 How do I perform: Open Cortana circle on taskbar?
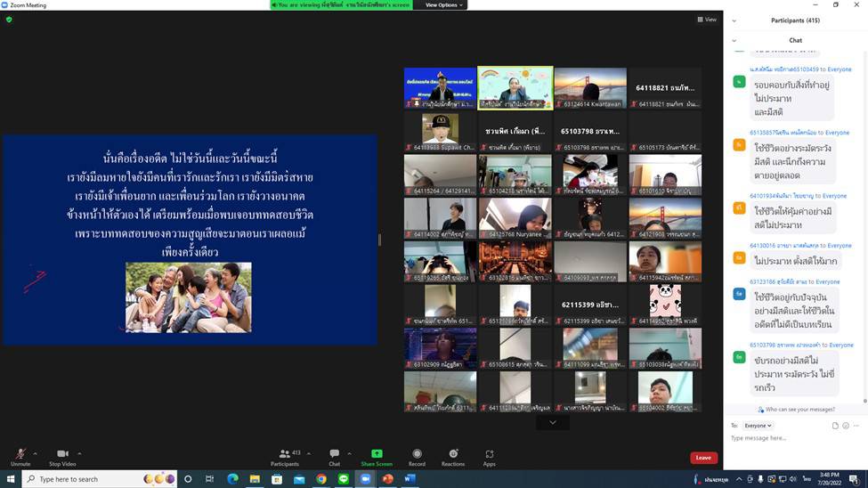click(x=188, y=479)
